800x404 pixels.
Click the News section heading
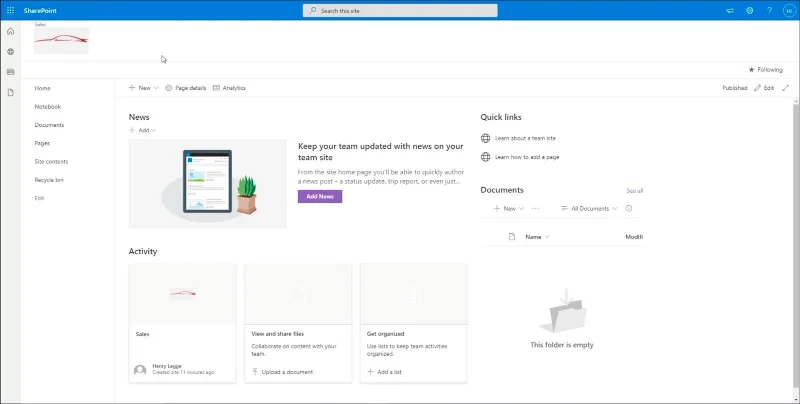(139, 117)
